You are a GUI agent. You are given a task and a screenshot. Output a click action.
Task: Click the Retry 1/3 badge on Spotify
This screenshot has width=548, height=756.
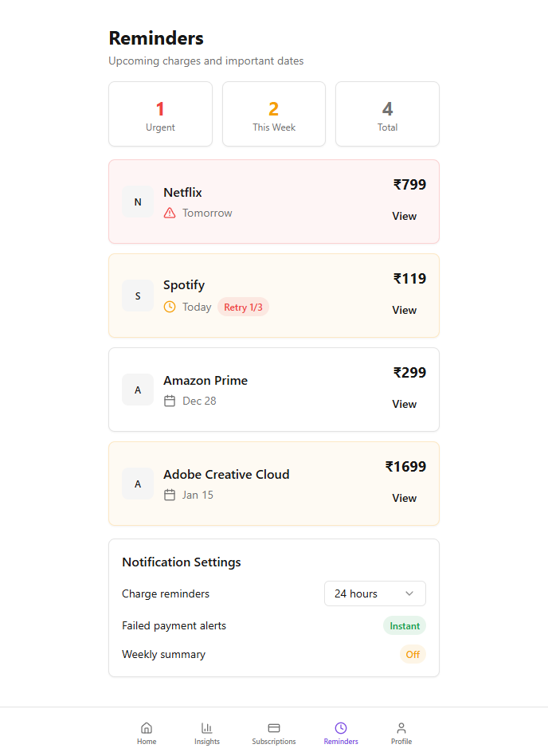coord(243,307)
